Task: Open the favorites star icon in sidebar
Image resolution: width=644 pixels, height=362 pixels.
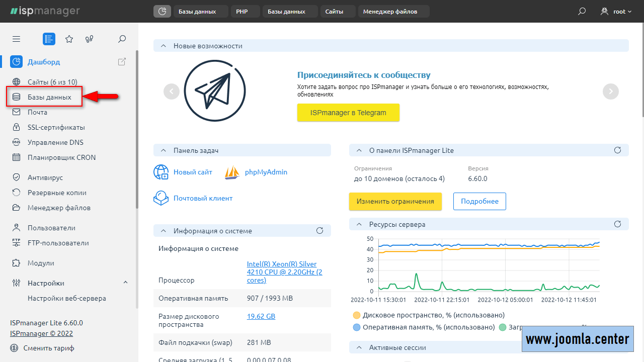Action: point(69,39)
